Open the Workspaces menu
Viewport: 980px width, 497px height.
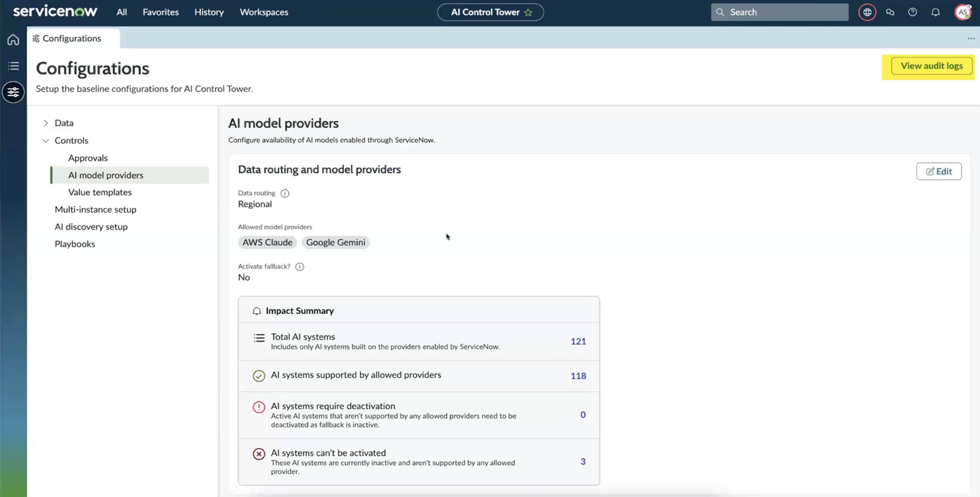coord(264,12)
